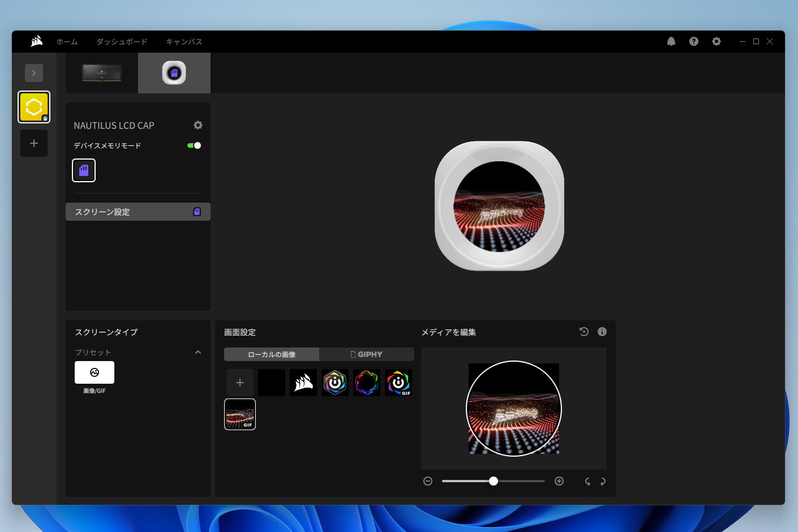Click the LCD cap device preview image
798x532 pixels.
[499, 206]
